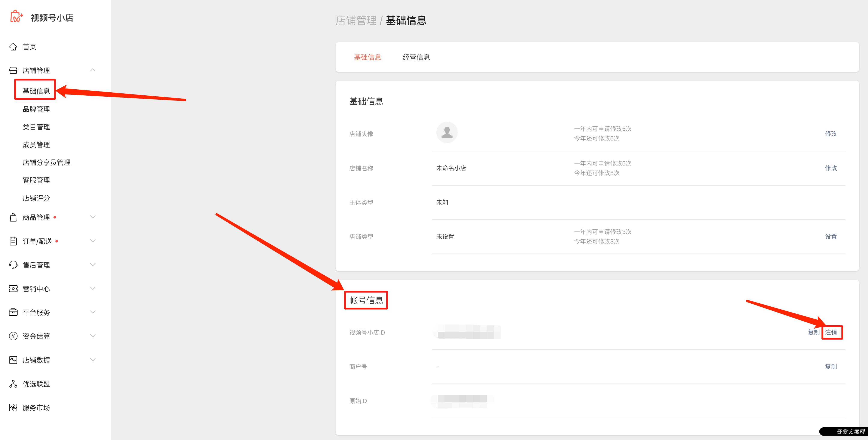This screenshot has width=868, height=440.
Task: Click 修改 for 店铺头像
Action: 831,134
